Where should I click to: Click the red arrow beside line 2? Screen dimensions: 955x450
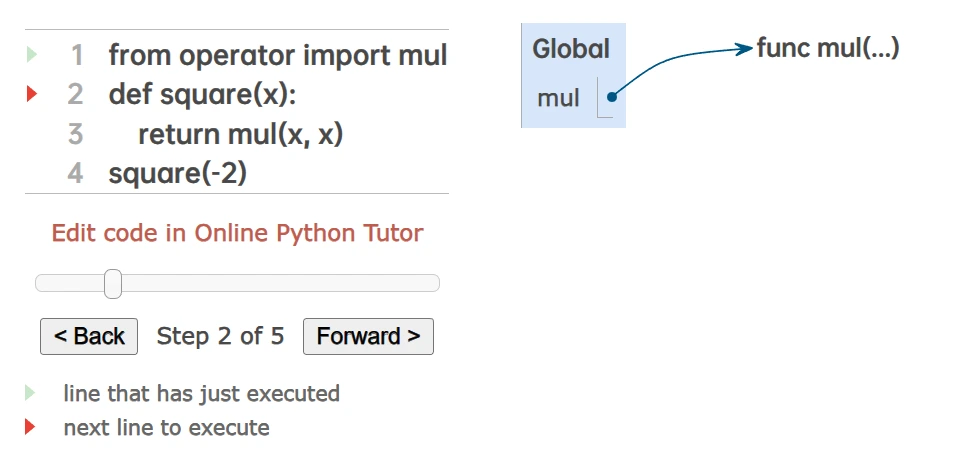coord(31,94)
